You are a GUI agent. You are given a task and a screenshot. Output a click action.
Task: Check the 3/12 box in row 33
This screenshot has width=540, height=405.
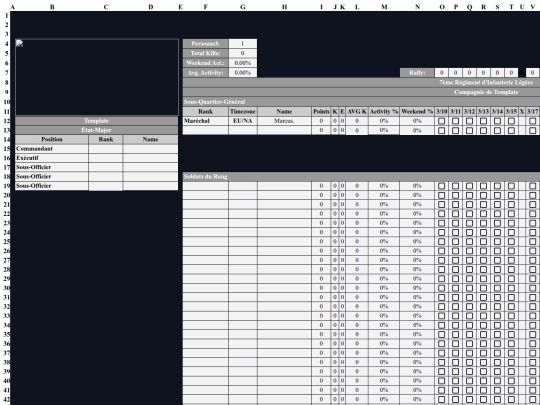pyautogui.click(x=469, y=316)
